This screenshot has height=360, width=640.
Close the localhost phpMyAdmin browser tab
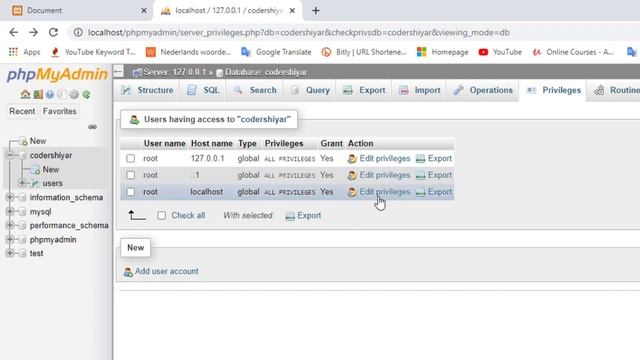pos(292,11)
